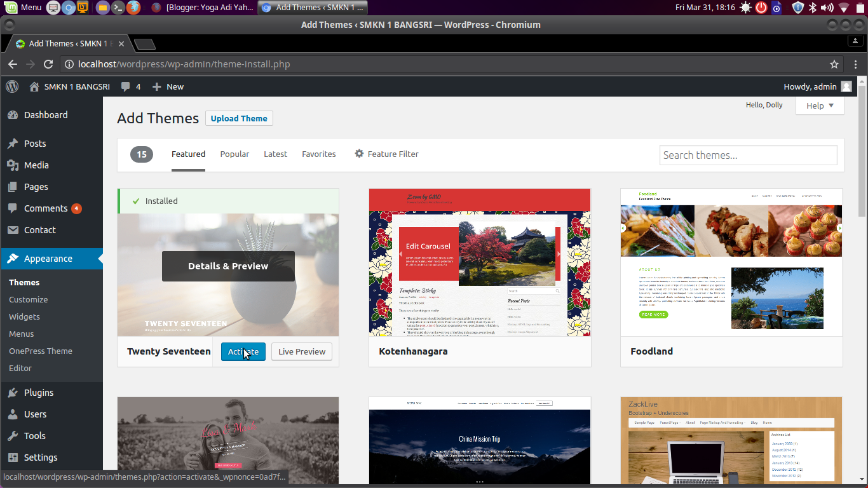Image resolution: width=868 pixels, height=488 pixels.
Task: Click the date and time clock
Action: (705, 8)
